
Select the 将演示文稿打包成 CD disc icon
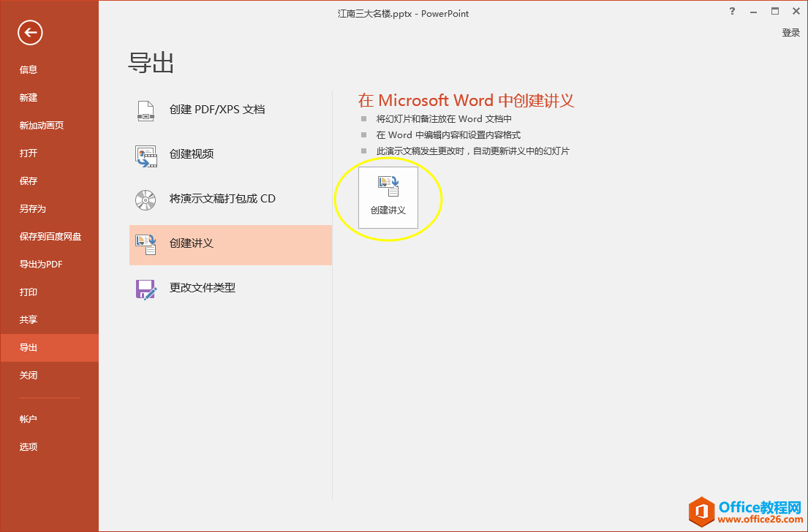click(x=146, y=199)
